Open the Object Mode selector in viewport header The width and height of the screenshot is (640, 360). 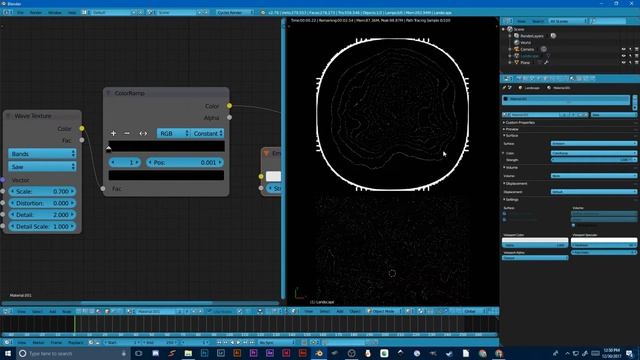383,311
